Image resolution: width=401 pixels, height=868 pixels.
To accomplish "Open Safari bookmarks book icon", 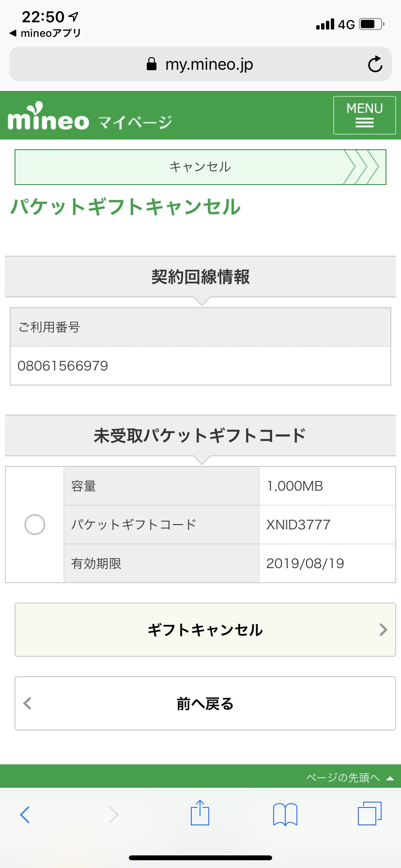I will point(285,814).
